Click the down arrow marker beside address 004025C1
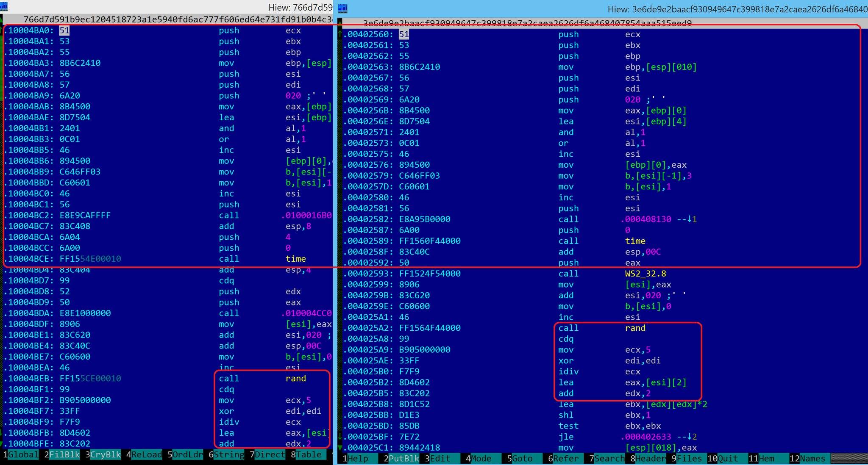868x465 pixels. click(x=340, y=447)
